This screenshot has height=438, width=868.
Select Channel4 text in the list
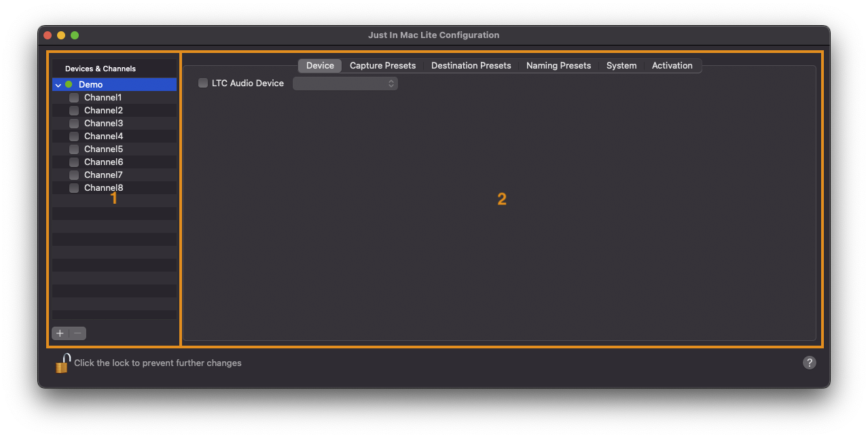pyautogui.click(x=103, y=136)
